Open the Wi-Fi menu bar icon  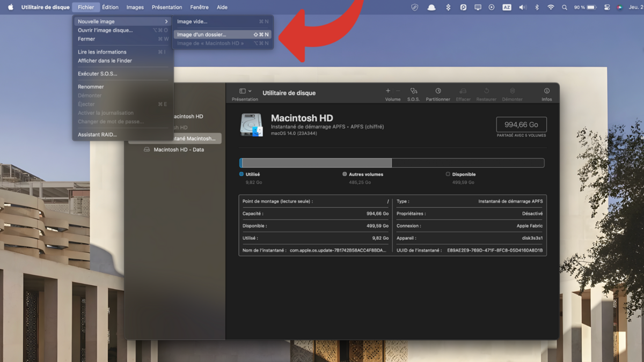pos(551,8)
